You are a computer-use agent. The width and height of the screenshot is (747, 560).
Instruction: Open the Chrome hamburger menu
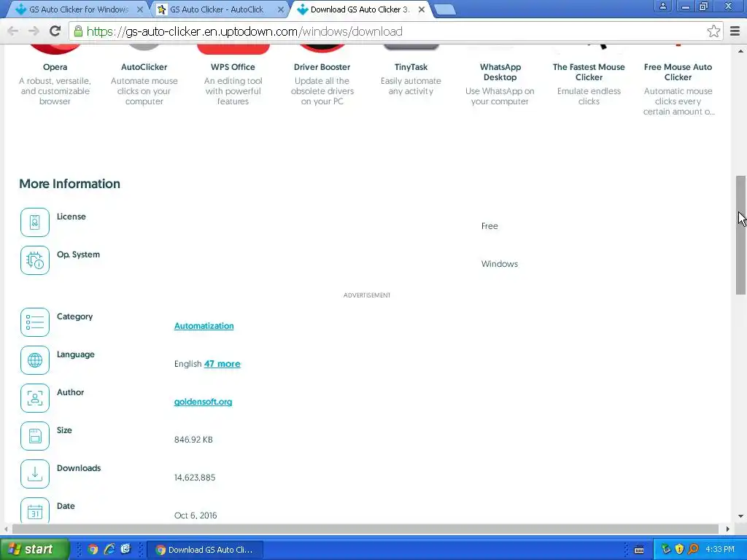pos(735,31)
